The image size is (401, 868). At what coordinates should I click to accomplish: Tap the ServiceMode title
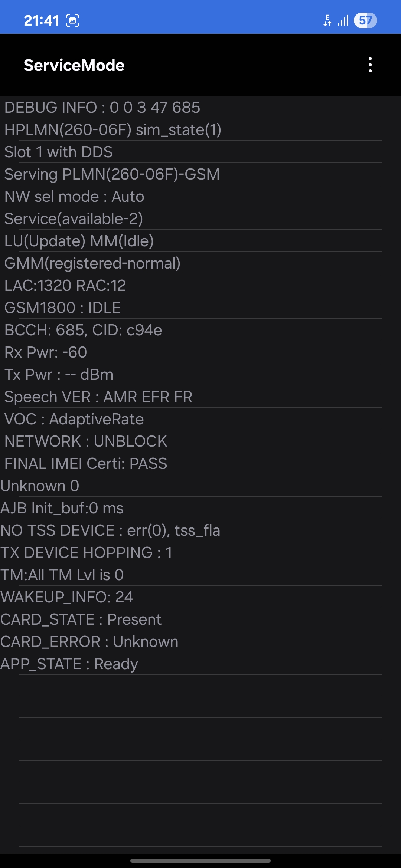click(74, 65)
